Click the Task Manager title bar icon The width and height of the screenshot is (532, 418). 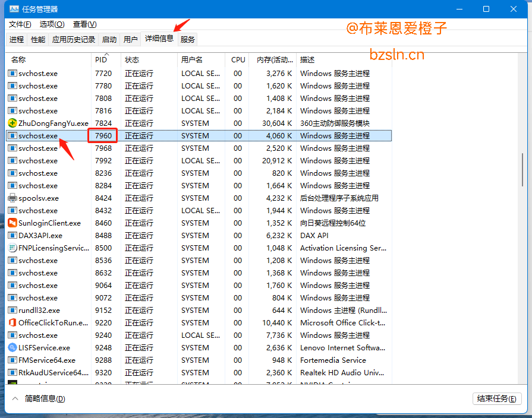click(x=14, y=9)
